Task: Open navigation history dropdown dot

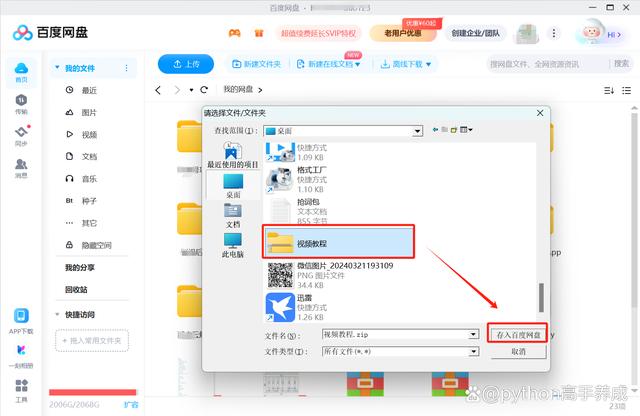Action: (x=191, y=90)
